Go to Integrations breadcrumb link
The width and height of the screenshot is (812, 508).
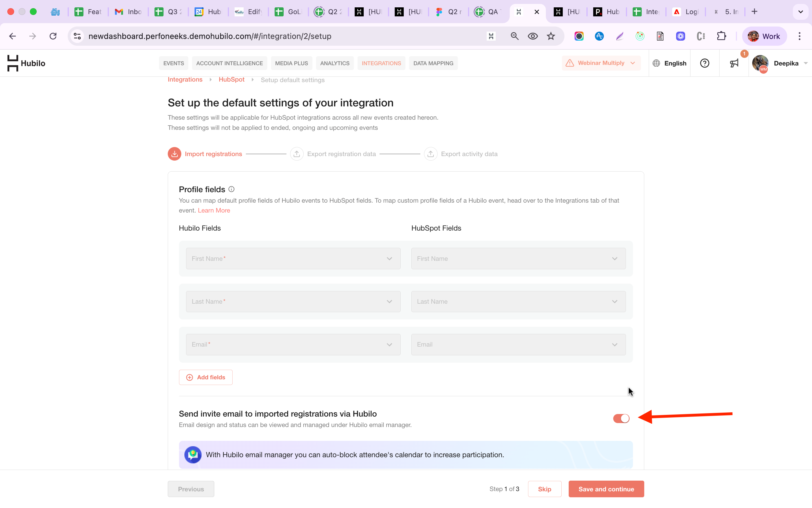(x=185, y=80)
